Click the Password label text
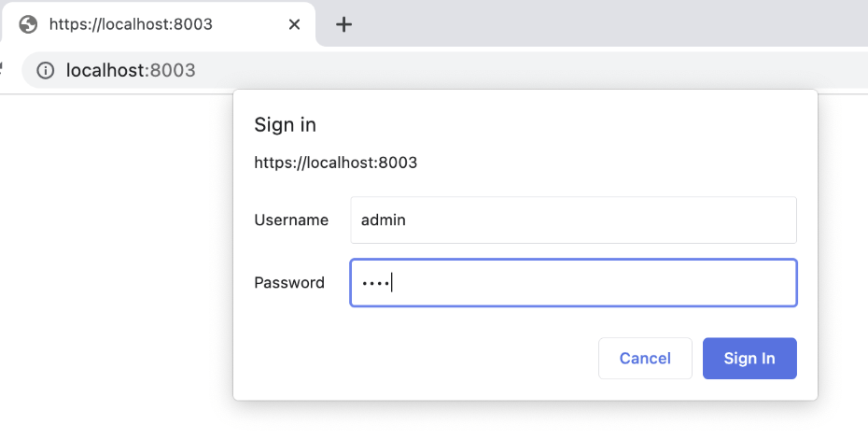The height and width of the screenshot is (439, 868). [x=289, y=283]
